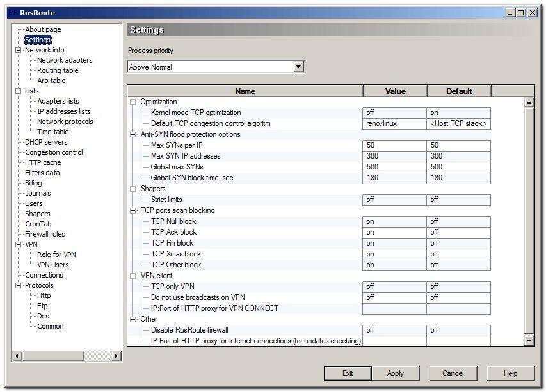Collapse the Protocols tree node
This screenshot has width=546, height=392.
(18, 286)
